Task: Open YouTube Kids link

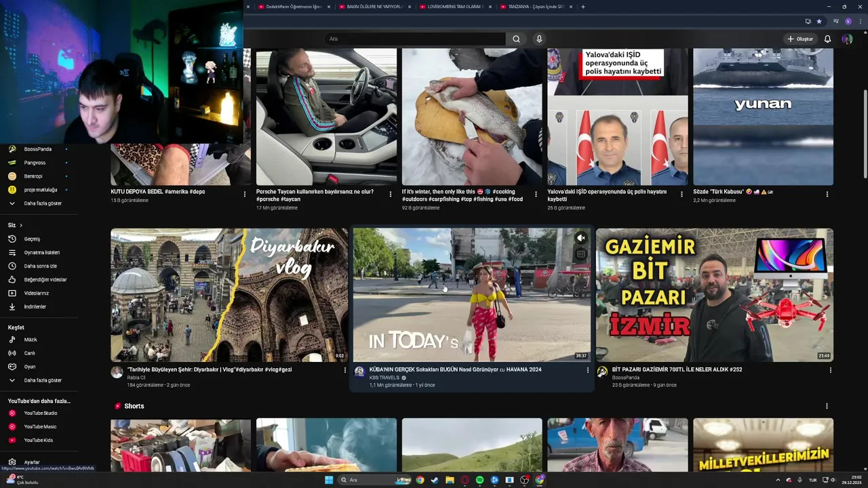Action: tap(39, 440)
